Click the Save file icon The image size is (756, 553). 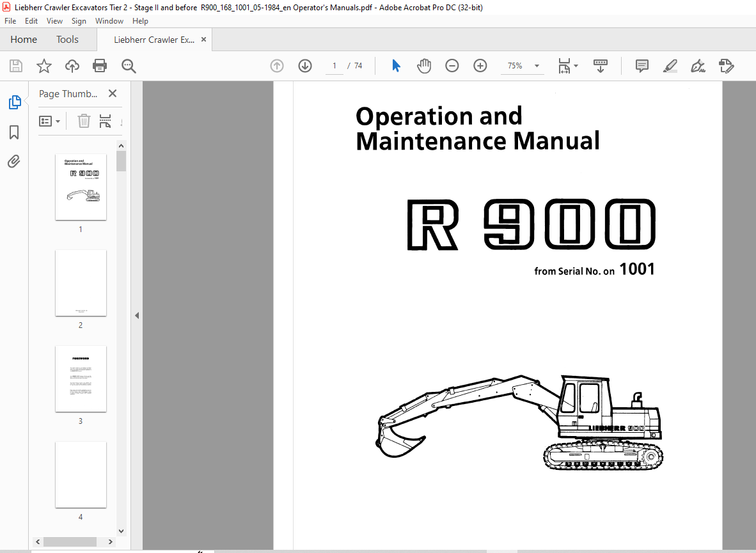pyautogui.click(x=16, y=66)
